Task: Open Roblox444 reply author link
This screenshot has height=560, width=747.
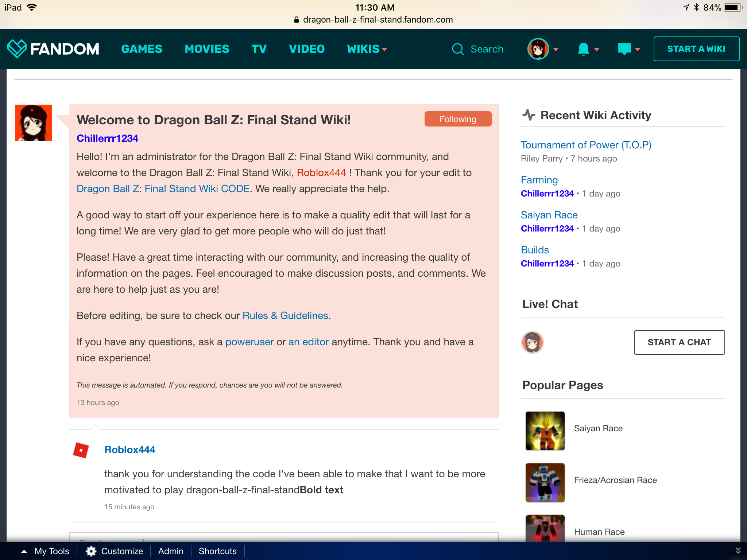Action: (129, 450)
